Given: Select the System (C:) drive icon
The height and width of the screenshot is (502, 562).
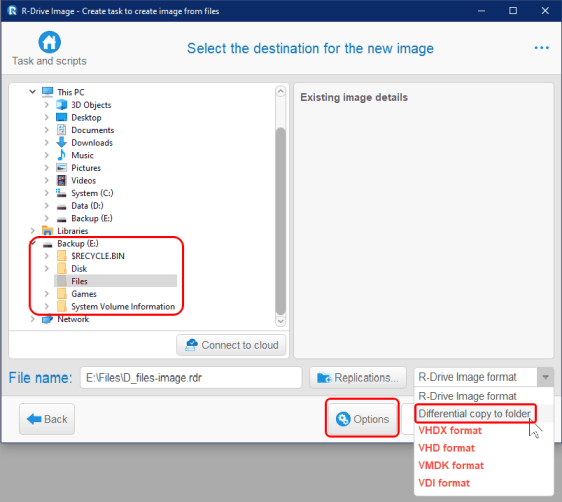Looking at the screenshot, I should [61, 193].
